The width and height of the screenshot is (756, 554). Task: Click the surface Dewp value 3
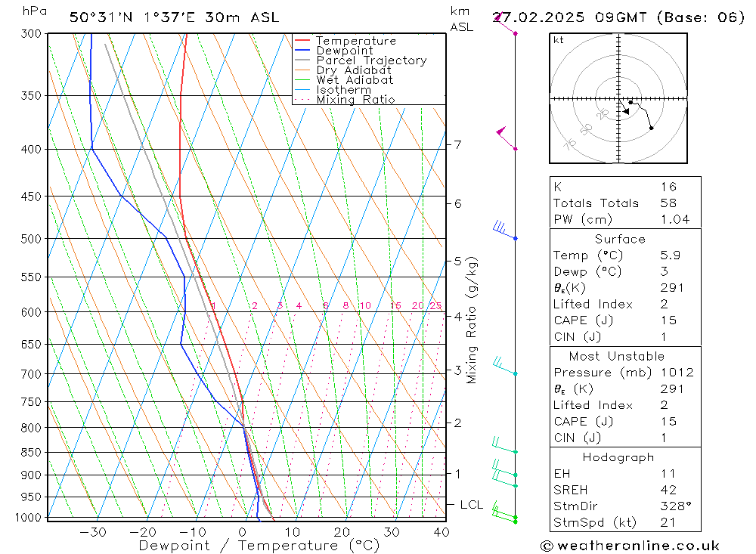click(x=665, y=271)
